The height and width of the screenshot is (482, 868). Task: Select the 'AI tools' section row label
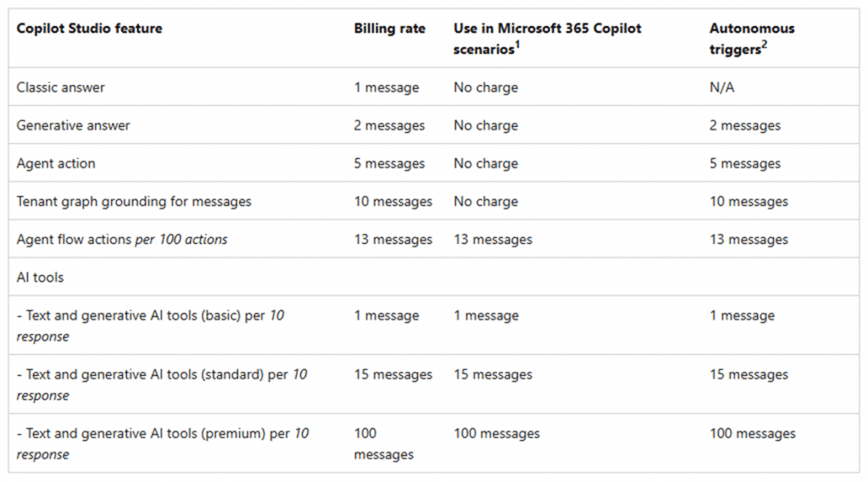[40, 278]
